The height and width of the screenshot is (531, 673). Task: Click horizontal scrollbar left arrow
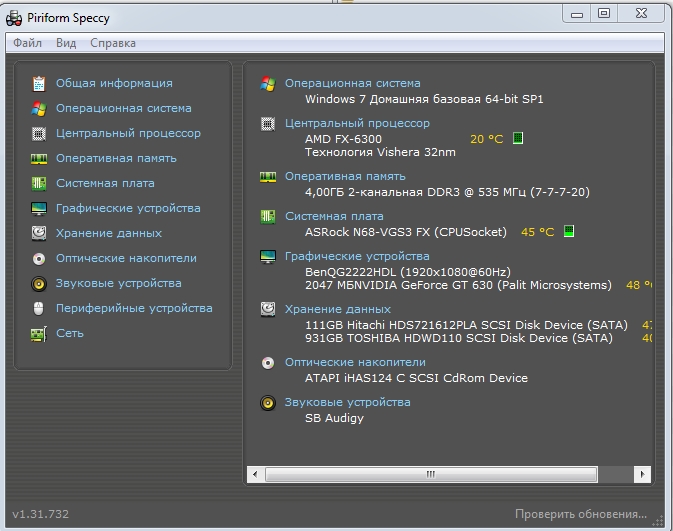(x=255, y=474)
